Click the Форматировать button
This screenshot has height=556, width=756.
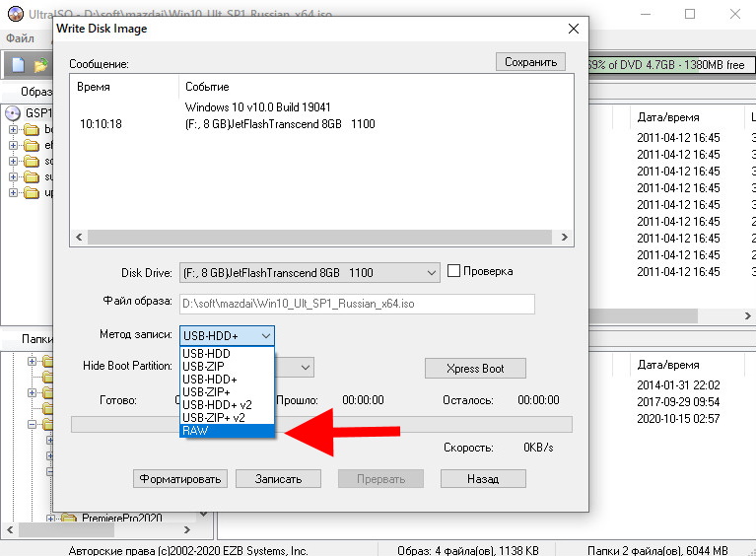click(179, 479)
